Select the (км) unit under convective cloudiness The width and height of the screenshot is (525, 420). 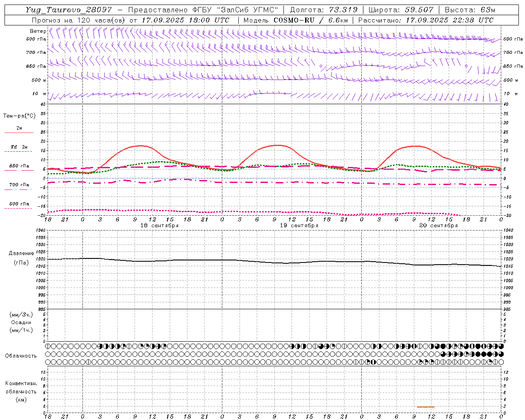tap(21, 399)
